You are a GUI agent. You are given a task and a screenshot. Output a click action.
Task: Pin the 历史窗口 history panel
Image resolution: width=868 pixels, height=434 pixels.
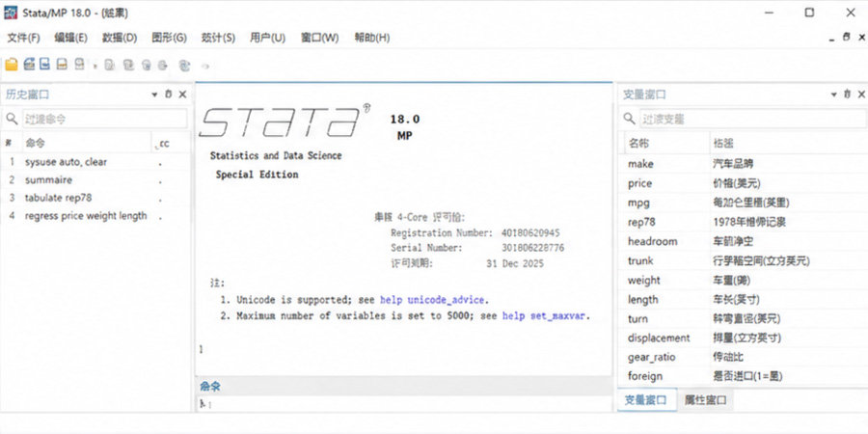pos(169,95)
